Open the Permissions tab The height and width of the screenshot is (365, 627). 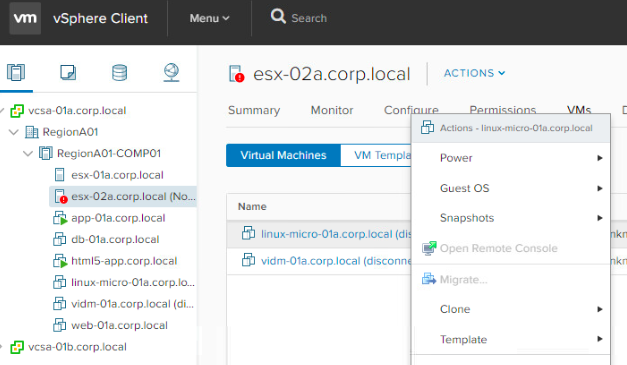coord(503,109)
